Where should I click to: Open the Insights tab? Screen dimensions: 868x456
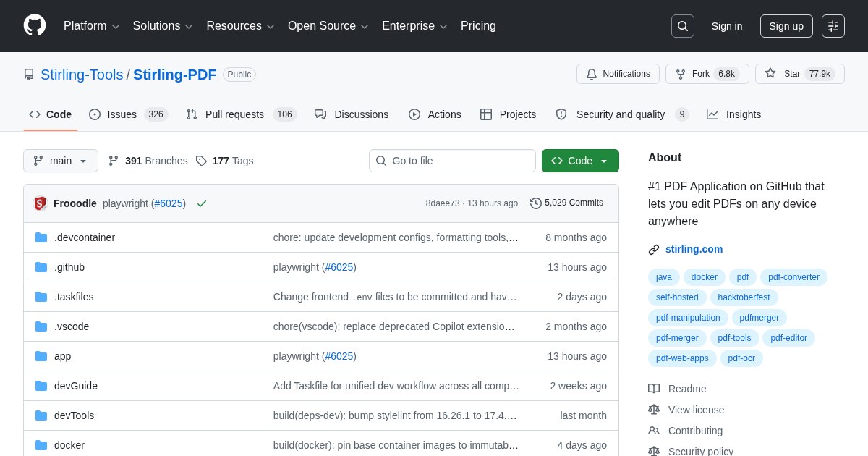(x=734, y=114)
